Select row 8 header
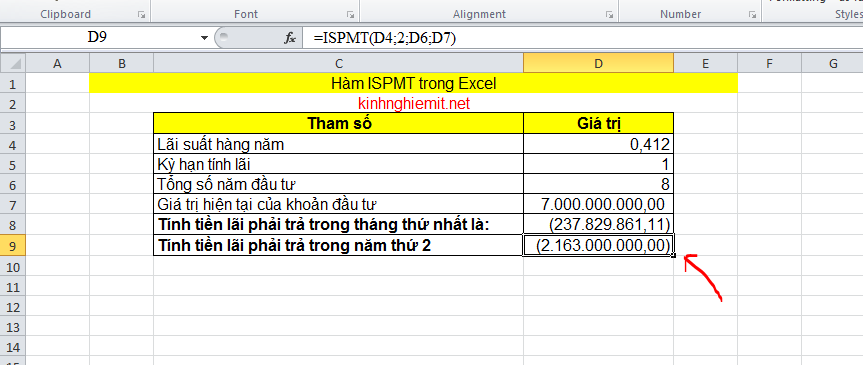Viewport: 863px width, 365px height. (13, 225)
